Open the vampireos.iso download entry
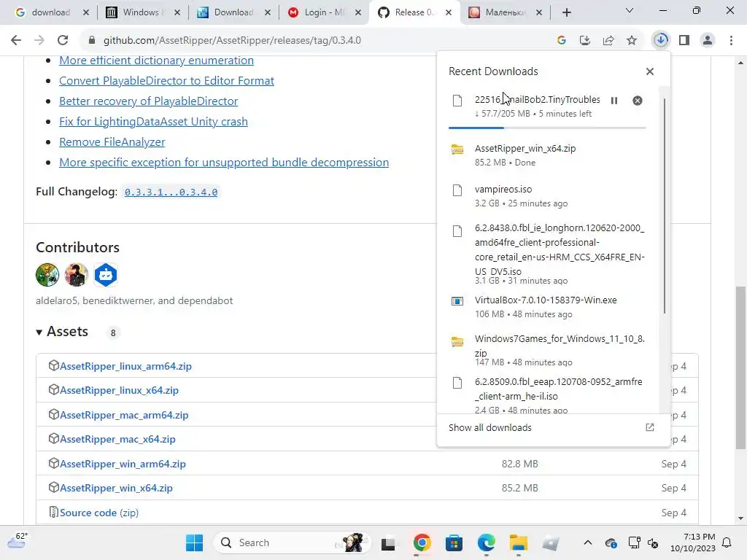The image size is (747, 560). click(x=548, y=195)
